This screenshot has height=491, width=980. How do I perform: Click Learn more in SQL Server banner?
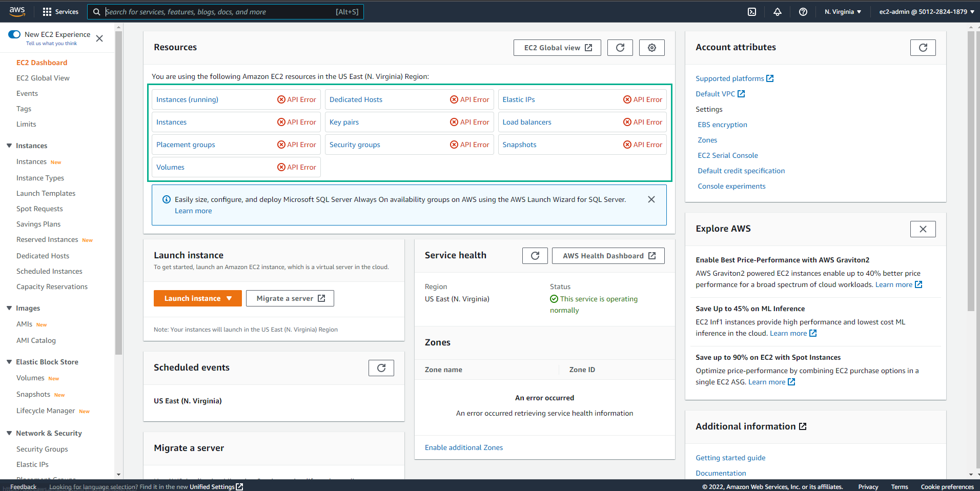[193, 211]
